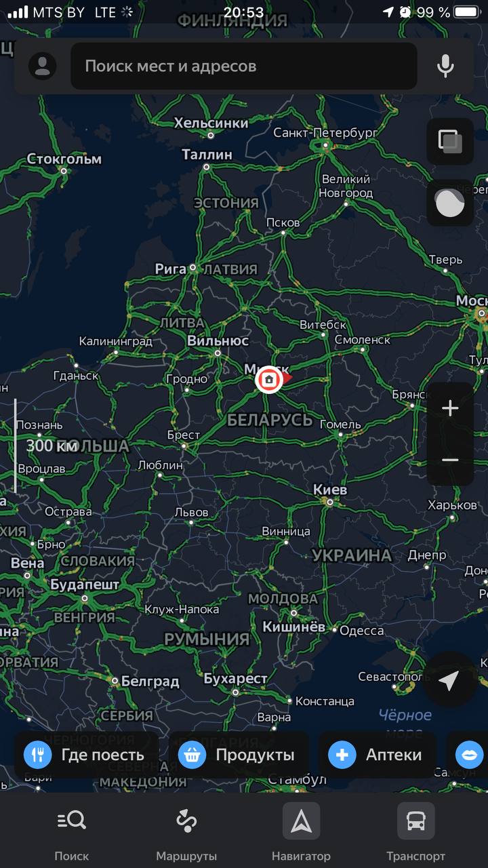
Task: Select the Продукты category chip
Action: click(239, 755)
